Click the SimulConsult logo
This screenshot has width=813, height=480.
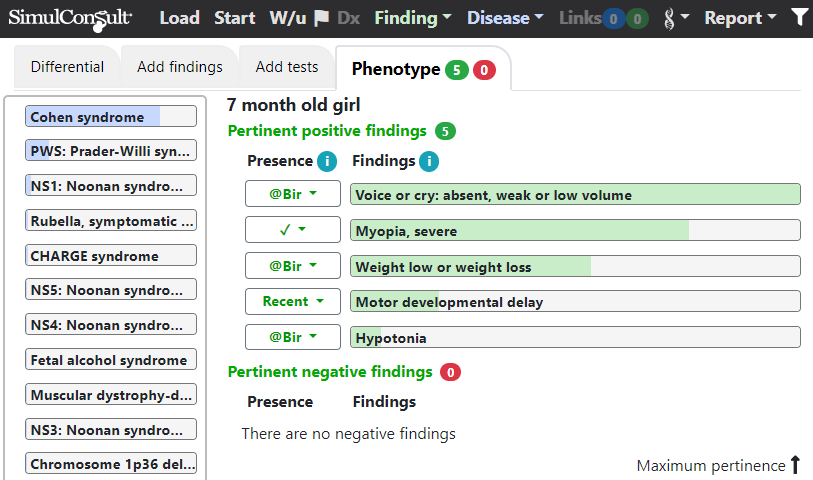click(x=70, y=19)
